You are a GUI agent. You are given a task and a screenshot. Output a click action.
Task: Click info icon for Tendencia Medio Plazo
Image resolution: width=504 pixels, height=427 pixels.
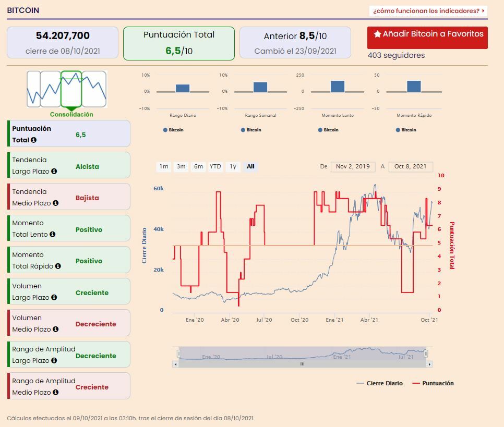[56, 203]
